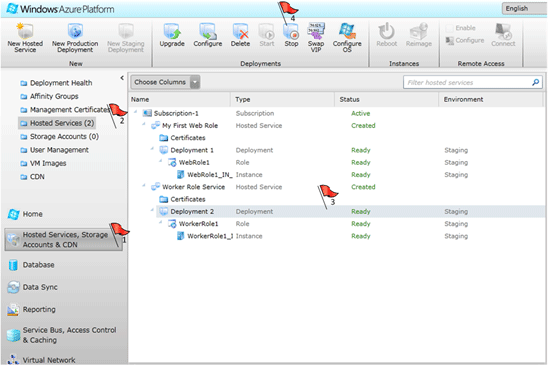This screenshot has width=548, height=365.
Task: Collapse the left navigation pane arrow
Action: pos(122,78)
